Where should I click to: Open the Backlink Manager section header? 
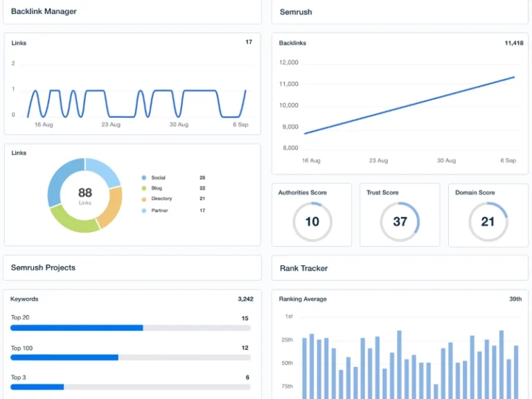tap(44, 12)
